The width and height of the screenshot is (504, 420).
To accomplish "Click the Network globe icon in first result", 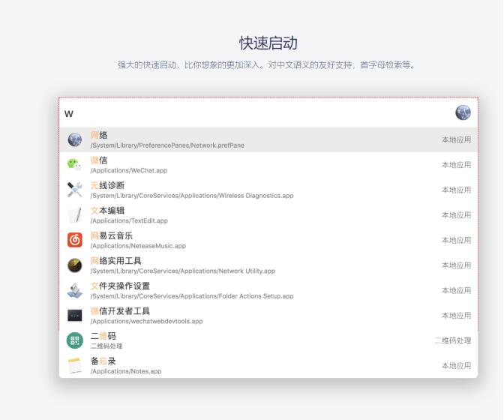I will click(x=75, y=139).
